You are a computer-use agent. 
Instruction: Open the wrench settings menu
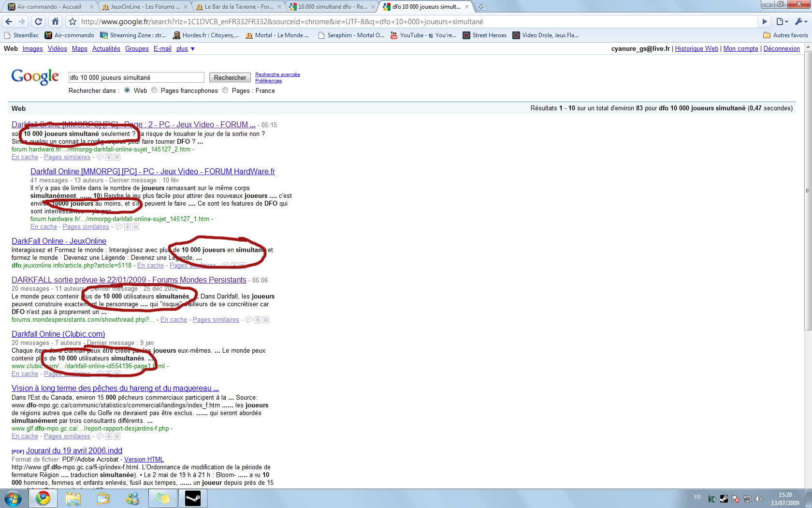[x=800, y=21]
